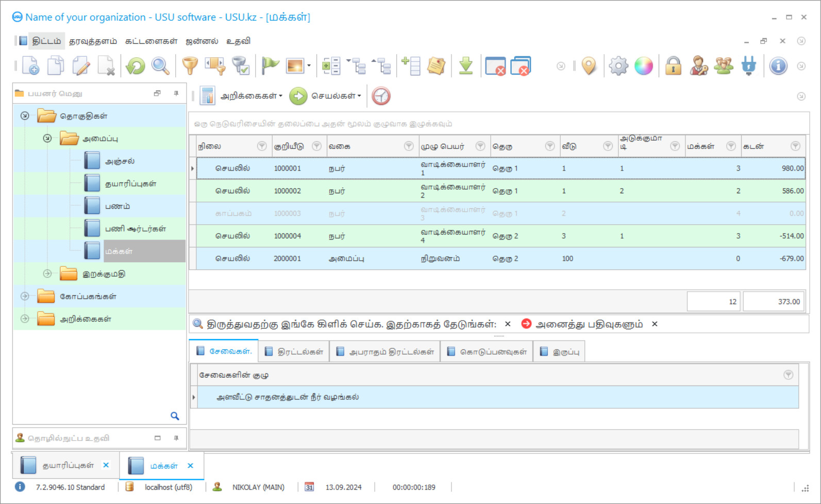Switch to the கொடுப்பனவுகள் tab

(487, 351)
